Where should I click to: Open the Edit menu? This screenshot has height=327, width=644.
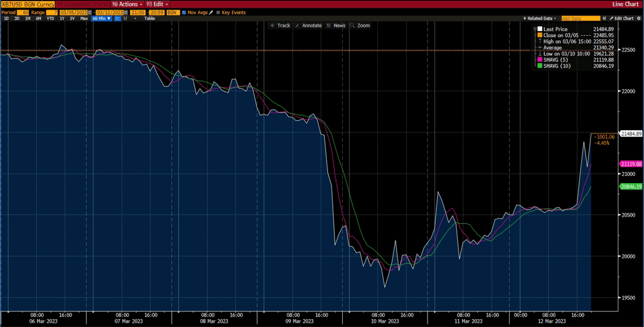coord(157,4)
